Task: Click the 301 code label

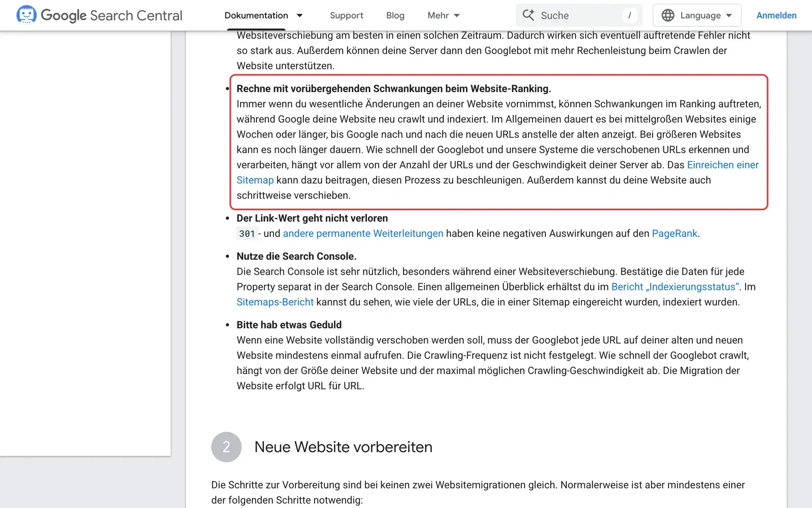Action: [x=247, y=234]
